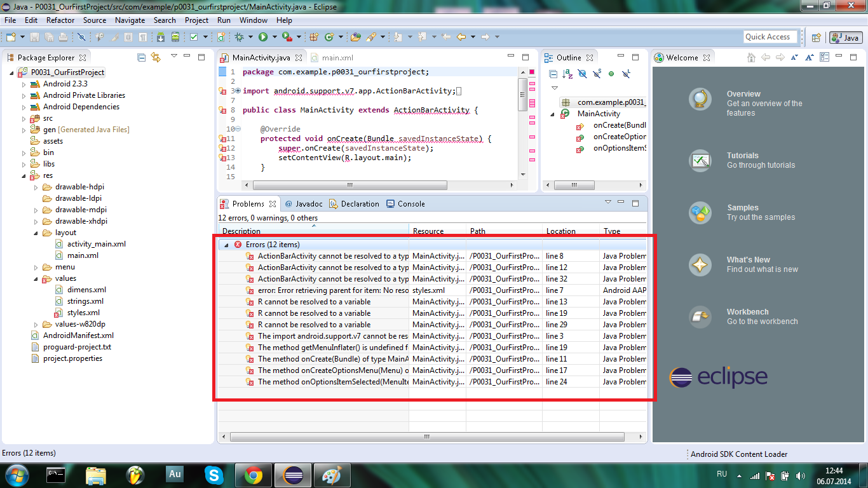Click Reduce font size icon in Welcome view

click(x=795, y=58)
